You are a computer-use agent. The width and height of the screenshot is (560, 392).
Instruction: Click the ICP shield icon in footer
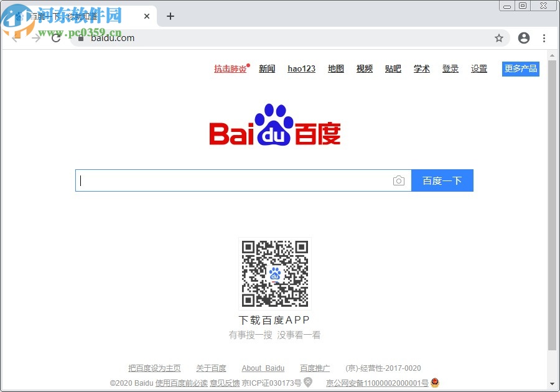[x=308, y=383]
